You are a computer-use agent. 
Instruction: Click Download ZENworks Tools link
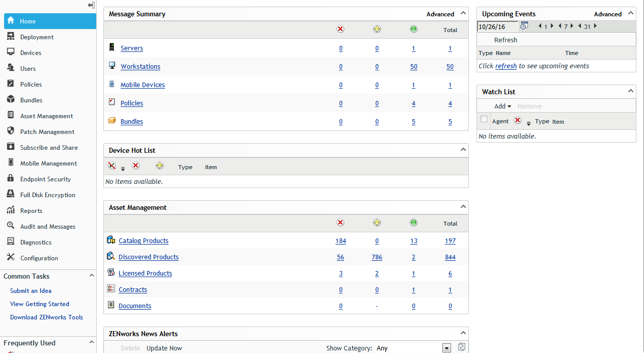(46, 317)
